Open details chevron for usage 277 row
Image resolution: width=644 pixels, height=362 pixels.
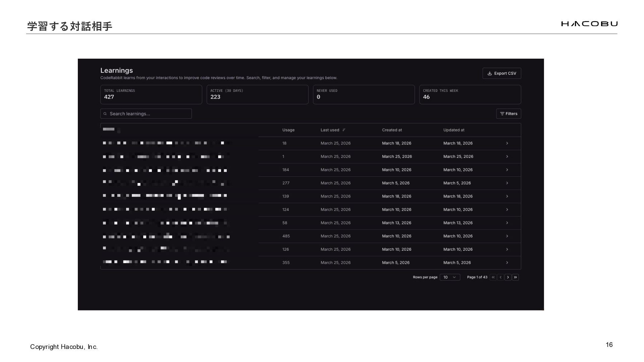[x=507, y=183]
